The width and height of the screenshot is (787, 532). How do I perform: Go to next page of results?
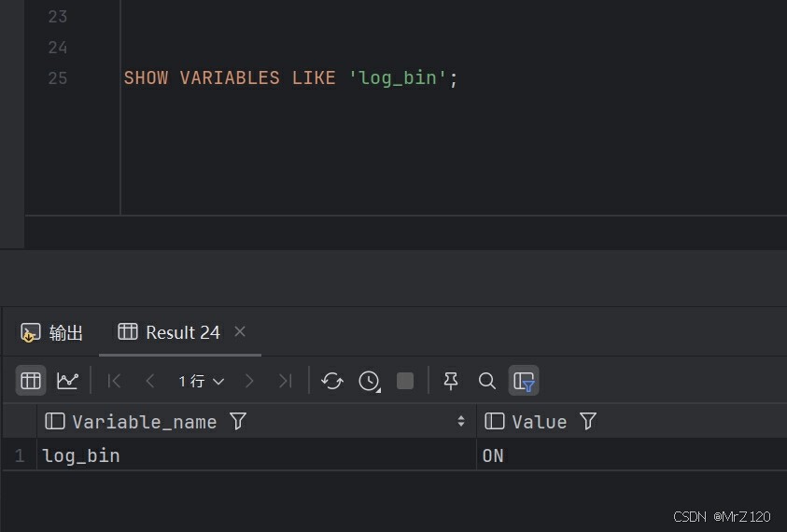[x=249, y=381]
